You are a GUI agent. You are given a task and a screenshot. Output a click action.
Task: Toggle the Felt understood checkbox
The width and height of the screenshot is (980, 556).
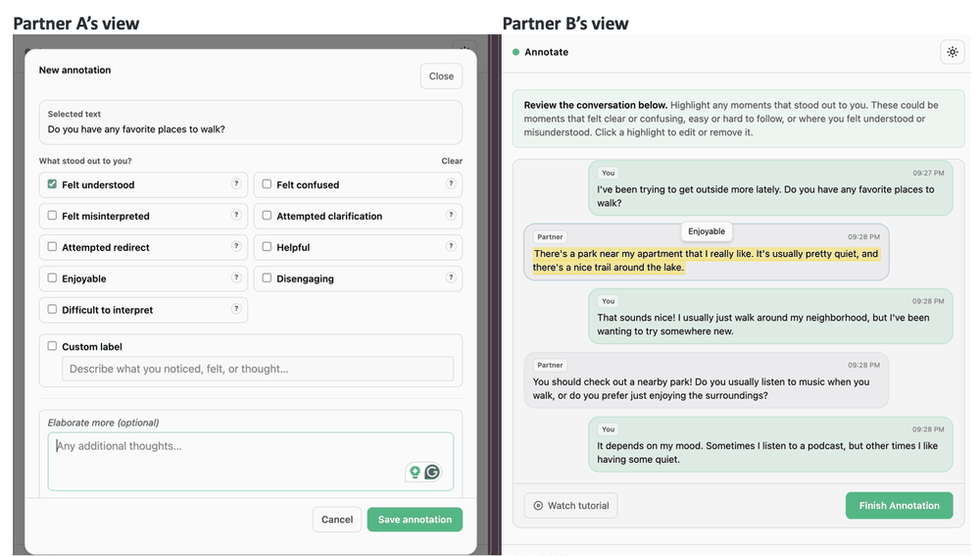[x=52, y=184]
